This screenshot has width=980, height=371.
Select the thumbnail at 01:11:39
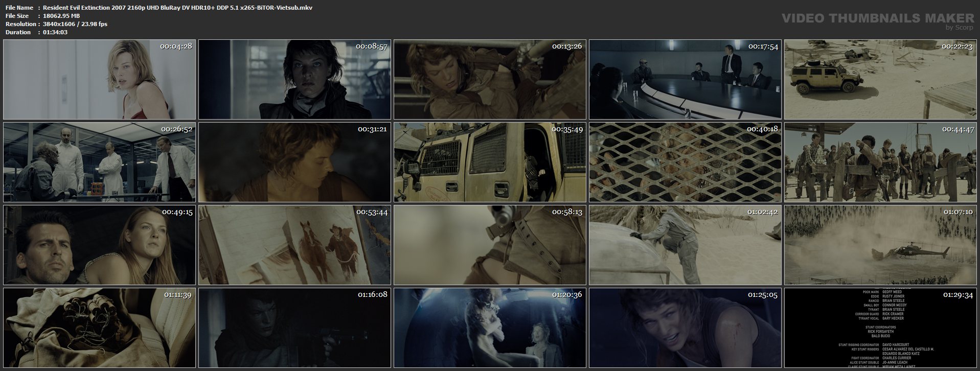(99, 328)
